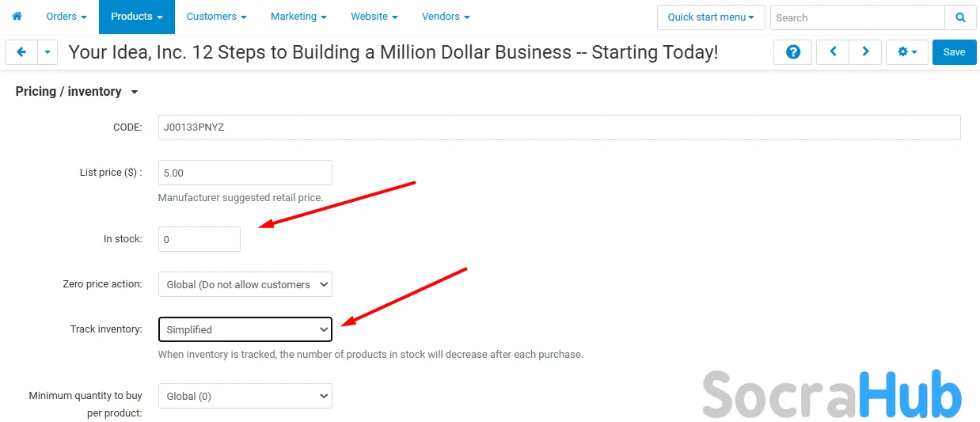Open the Track inventory dropdown

[245, 329]
